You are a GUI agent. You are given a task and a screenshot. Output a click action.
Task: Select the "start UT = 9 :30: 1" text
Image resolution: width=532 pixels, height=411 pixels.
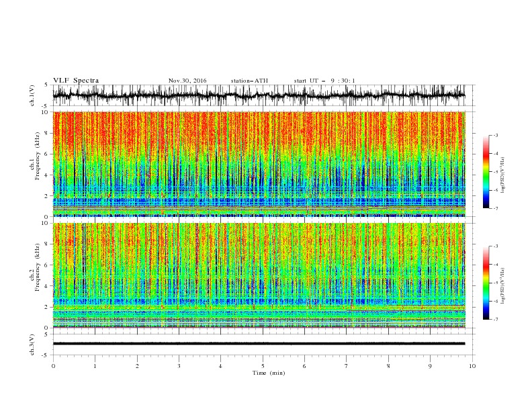[324, 81]
